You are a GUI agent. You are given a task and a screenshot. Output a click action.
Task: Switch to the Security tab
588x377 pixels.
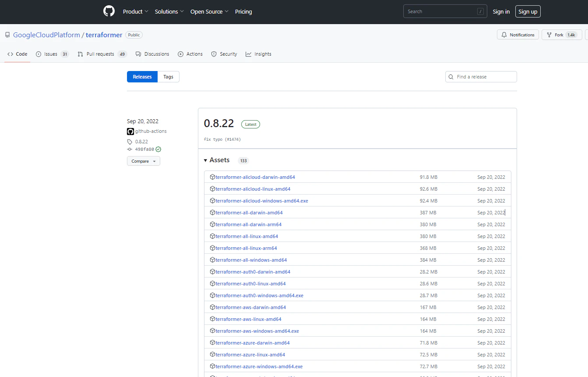224,54
